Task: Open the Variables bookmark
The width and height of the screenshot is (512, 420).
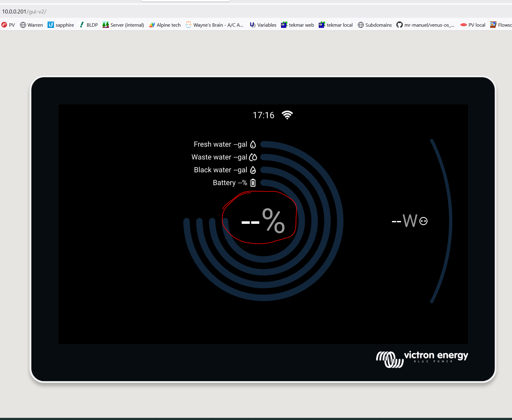Action: (x=263, y=25)
